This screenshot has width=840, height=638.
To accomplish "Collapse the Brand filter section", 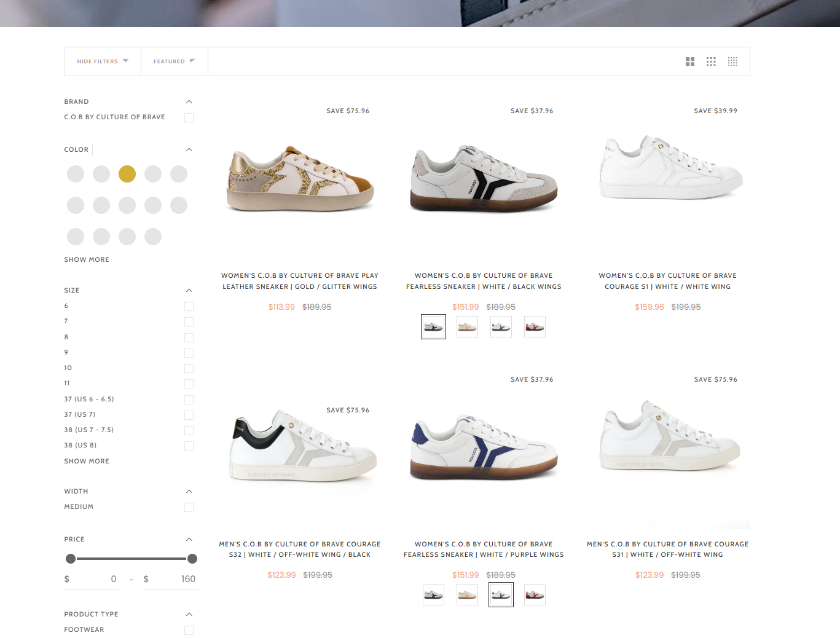I will tap(189, 102).
